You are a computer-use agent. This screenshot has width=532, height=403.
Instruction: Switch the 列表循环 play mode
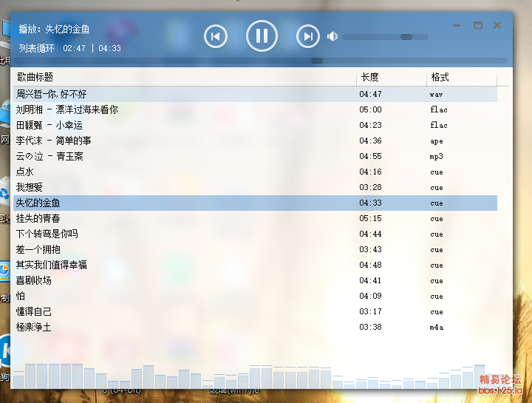tap(37, 48)
